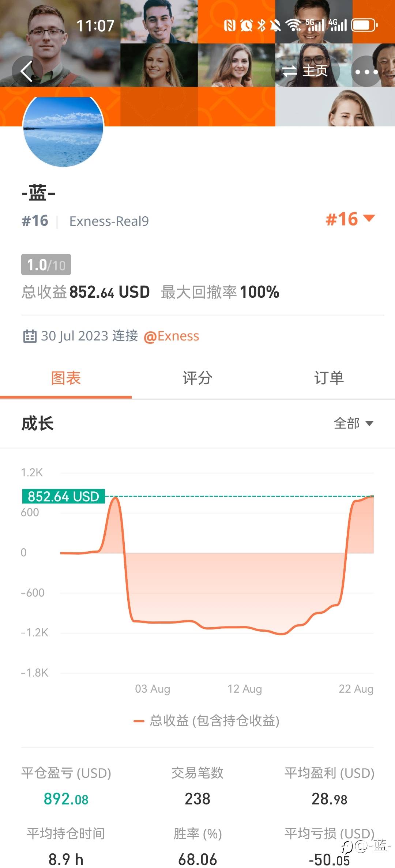Tap the 主页 switch button
395x868 pixels.
click(x=305, y=71)
